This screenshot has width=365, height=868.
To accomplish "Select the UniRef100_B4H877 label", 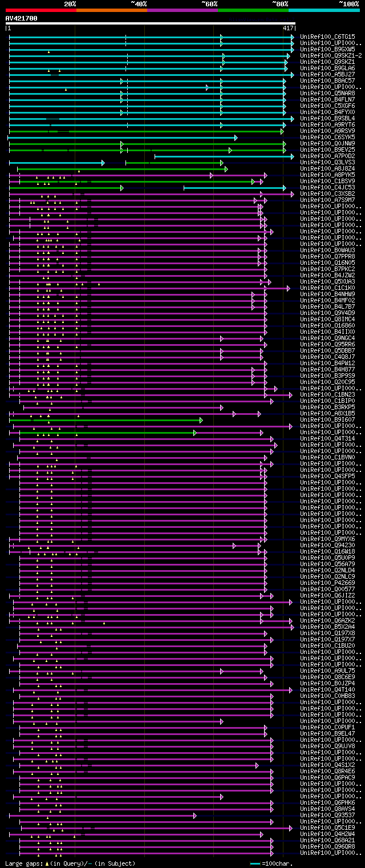I will 327,369.
